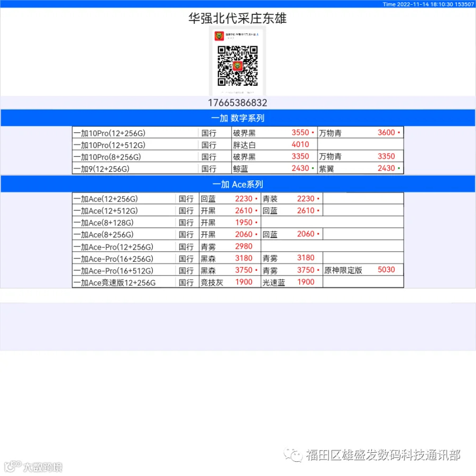
Task: Click 回蓝 price 2060
Action: (x=306, y=234)
